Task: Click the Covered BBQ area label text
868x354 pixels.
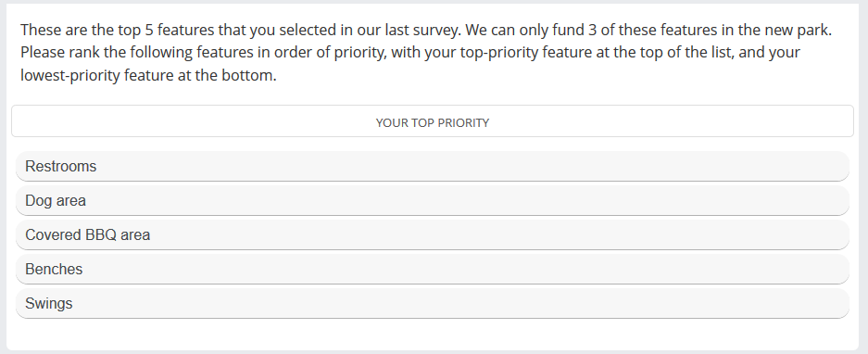Action: click(x=87, y=234)
